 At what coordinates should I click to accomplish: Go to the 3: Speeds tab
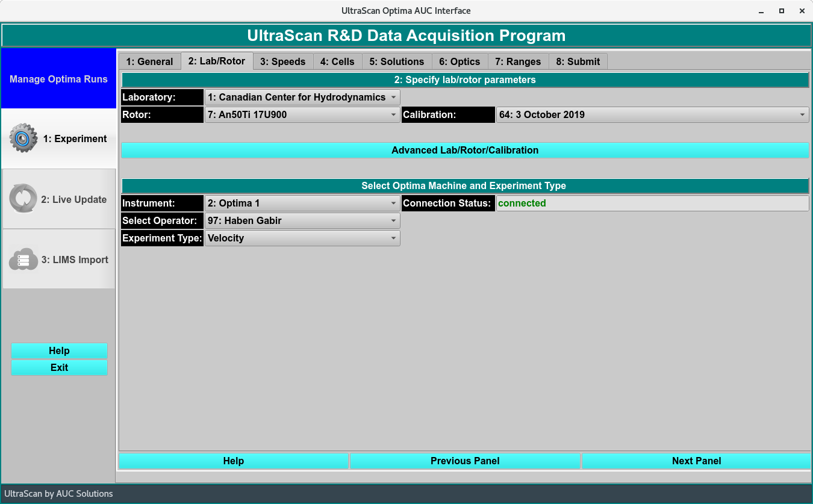pos(283,61)
